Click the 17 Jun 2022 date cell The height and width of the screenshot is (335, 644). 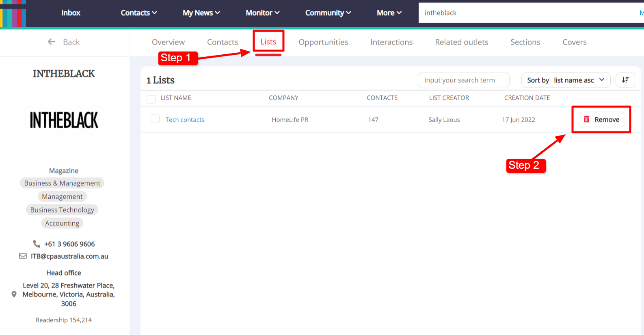(x=519, y=120)
